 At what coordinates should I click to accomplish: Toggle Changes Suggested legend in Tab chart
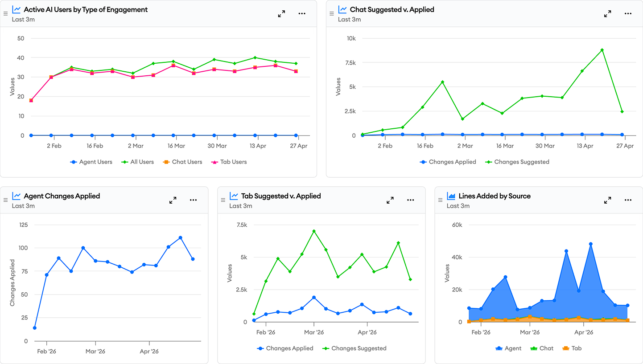(354, 348)
